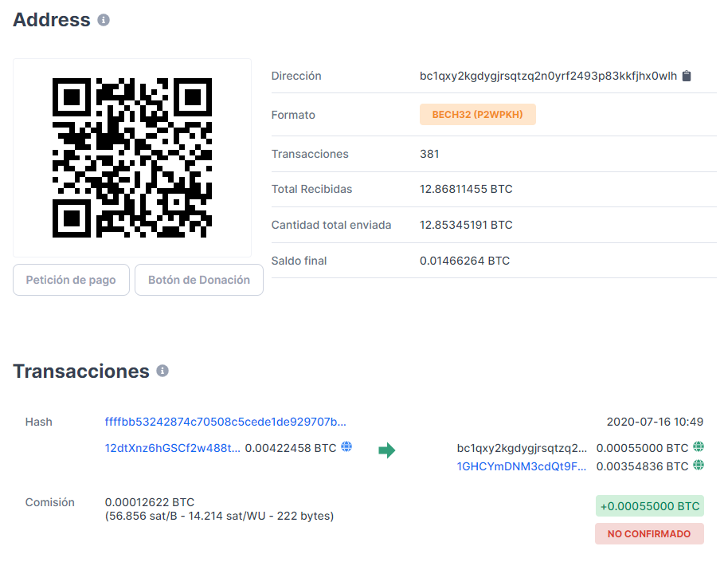Click the output amount 0.00354836 BTC
Screen dimensions: 728x562
642,466
